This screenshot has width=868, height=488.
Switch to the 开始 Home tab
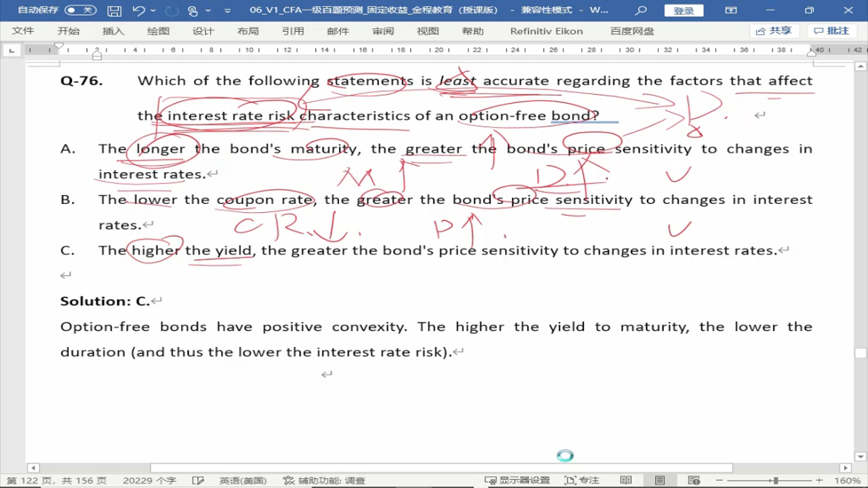click(68, 31)
